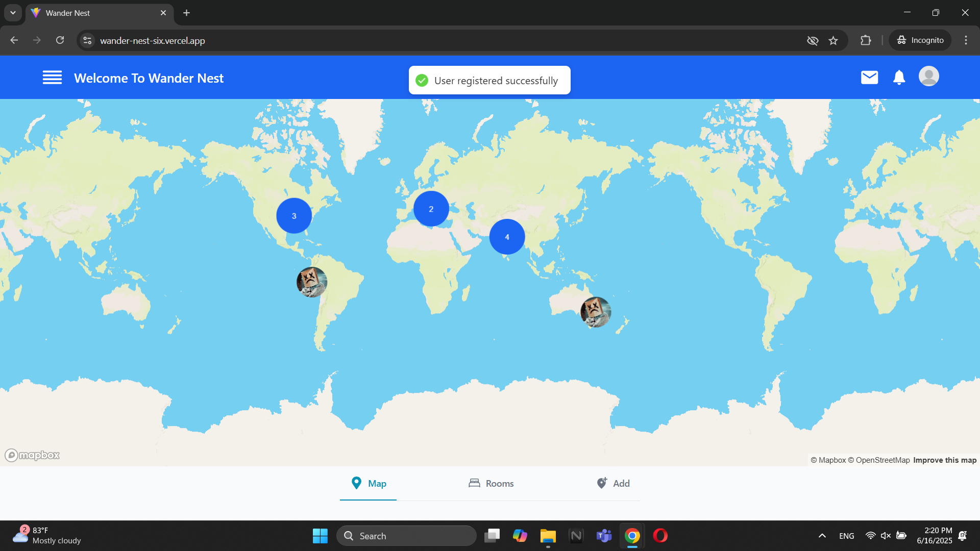Click the muted volume speaker icon
The image size is (980, 551).
point(886,536)
